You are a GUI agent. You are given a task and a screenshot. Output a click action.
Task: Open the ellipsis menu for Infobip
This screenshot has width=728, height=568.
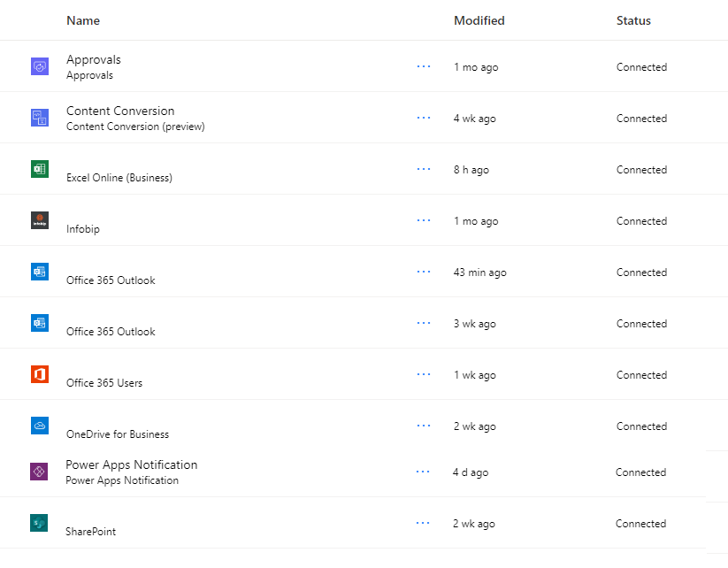tap(424, 220)
